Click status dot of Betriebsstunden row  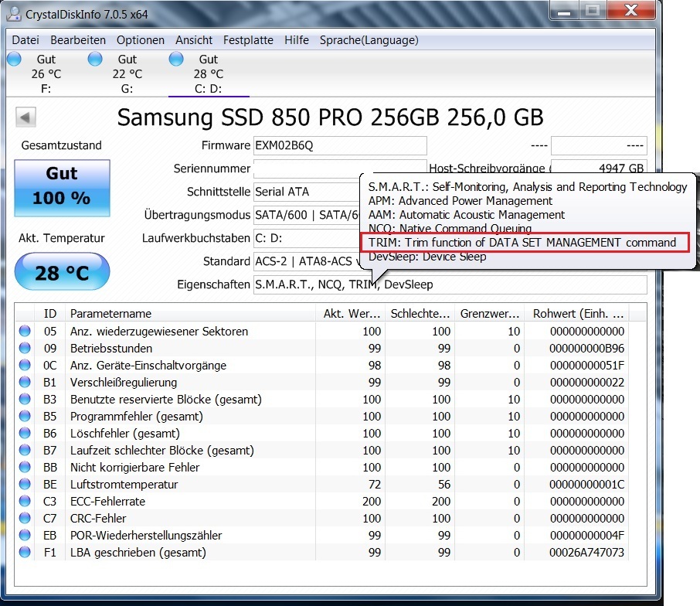(x=25, y=348)
